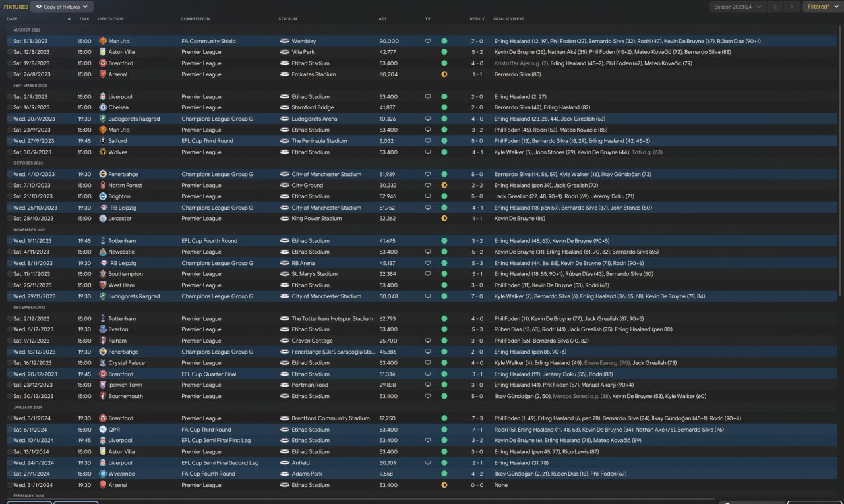Click the Wycombe club badge
The height and width of the screenshot is (504, 844).
[103, 474]
